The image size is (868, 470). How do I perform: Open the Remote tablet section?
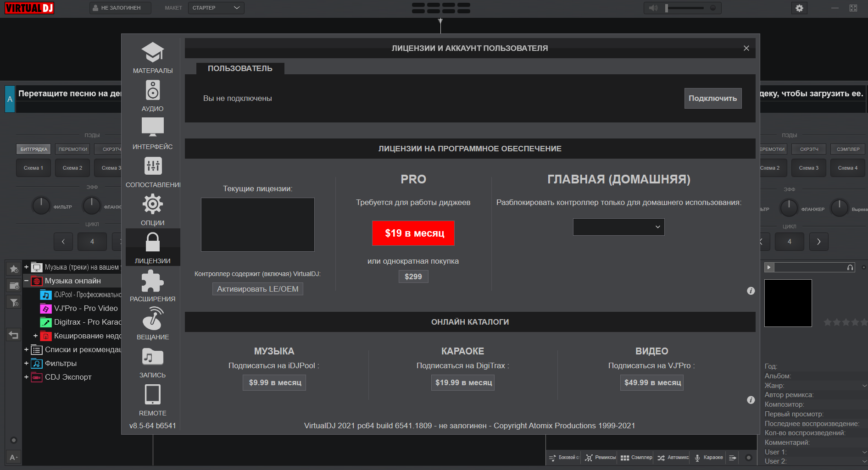pos(153,400)
